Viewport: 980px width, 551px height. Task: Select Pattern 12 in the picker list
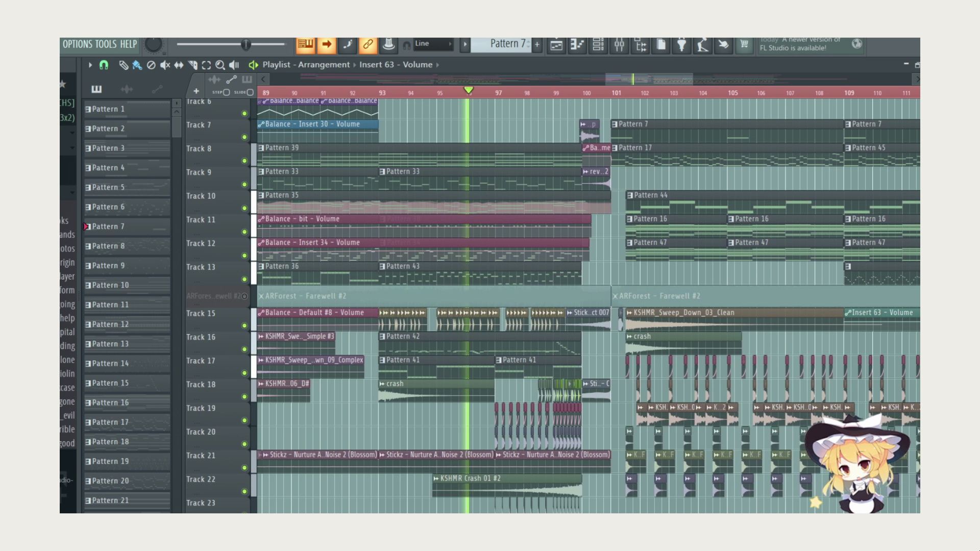(x=127, y=324)
